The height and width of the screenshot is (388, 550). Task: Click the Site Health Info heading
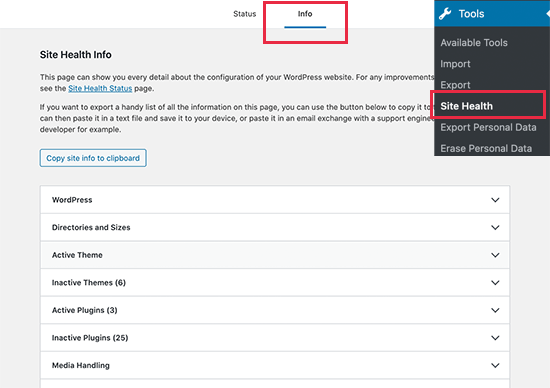tap(75, 55)
